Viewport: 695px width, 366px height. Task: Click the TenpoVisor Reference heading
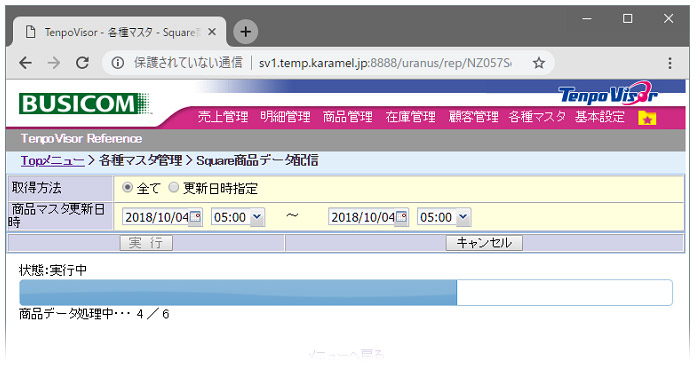tap(82, 139)
